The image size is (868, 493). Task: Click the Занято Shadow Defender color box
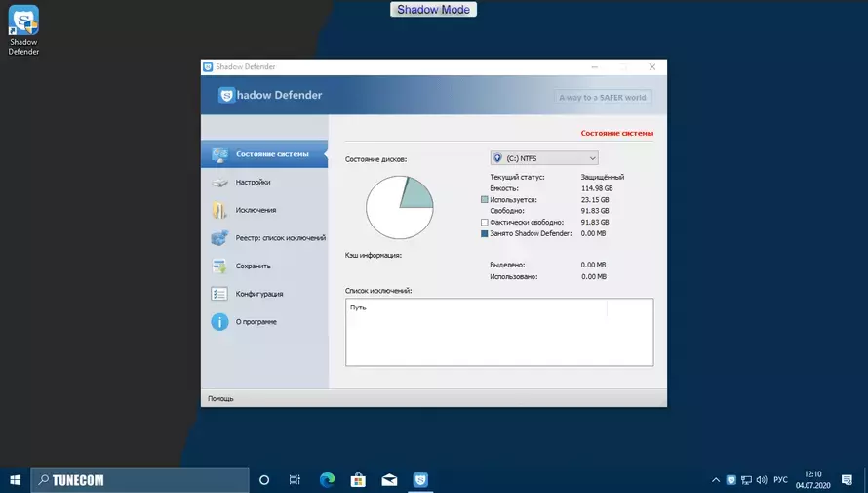[485, 233]
